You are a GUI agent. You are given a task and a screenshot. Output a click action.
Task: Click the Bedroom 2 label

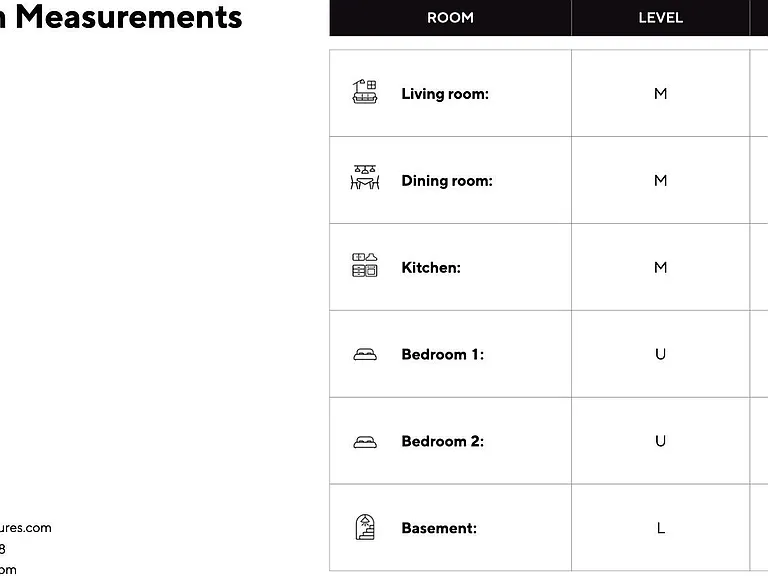point(442,441)
